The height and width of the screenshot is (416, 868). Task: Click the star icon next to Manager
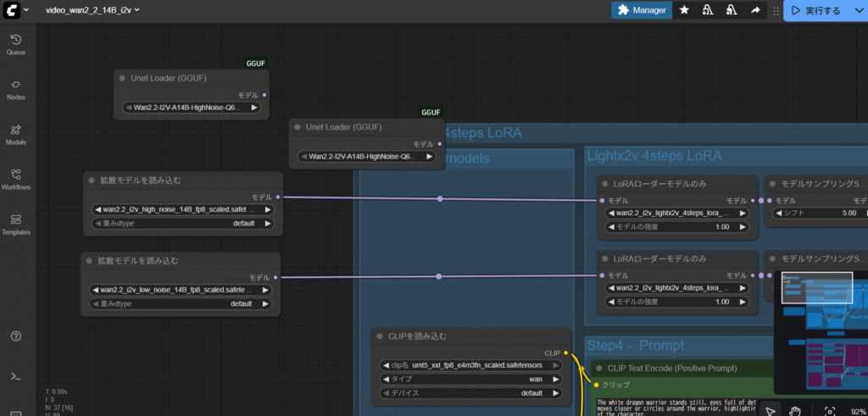tap(684, 10)
